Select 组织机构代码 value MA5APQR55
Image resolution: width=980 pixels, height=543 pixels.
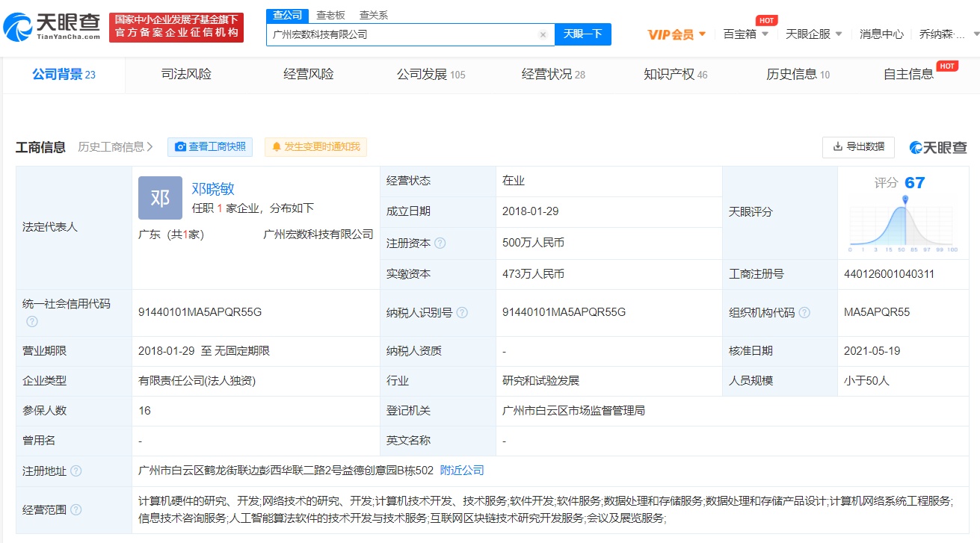coord(877,312)
